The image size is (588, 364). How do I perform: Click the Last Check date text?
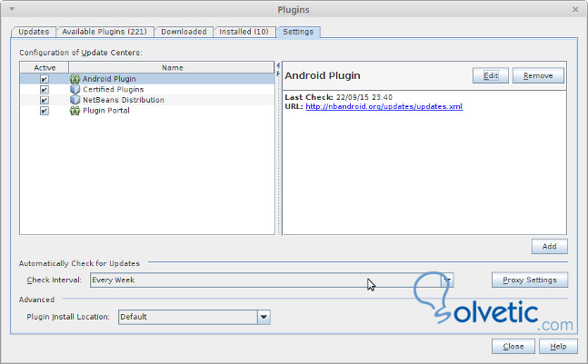(x=364, y=97)
